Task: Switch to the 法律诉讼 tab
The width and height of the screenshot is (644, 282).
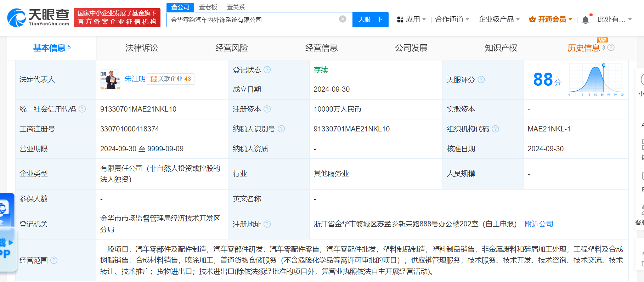Action: tap(142, 48)
